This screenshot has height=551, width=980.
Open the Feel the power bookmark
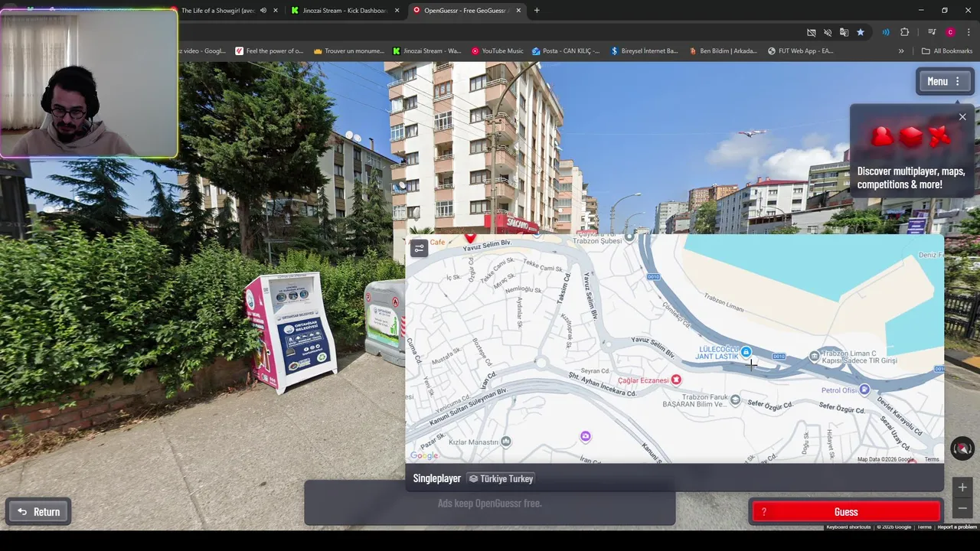tap(269, 51)
